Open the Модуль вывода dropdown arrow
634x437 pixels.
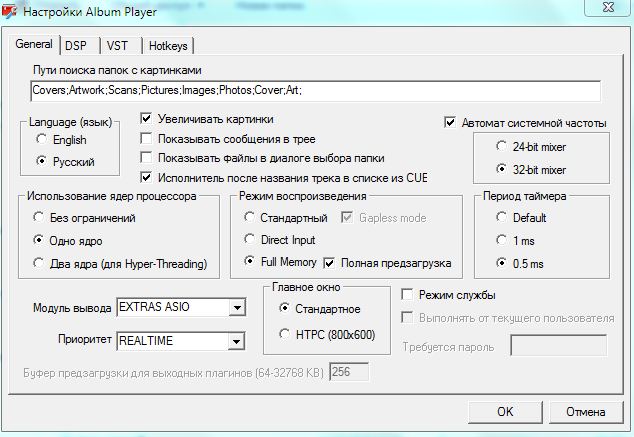[237, 308]
